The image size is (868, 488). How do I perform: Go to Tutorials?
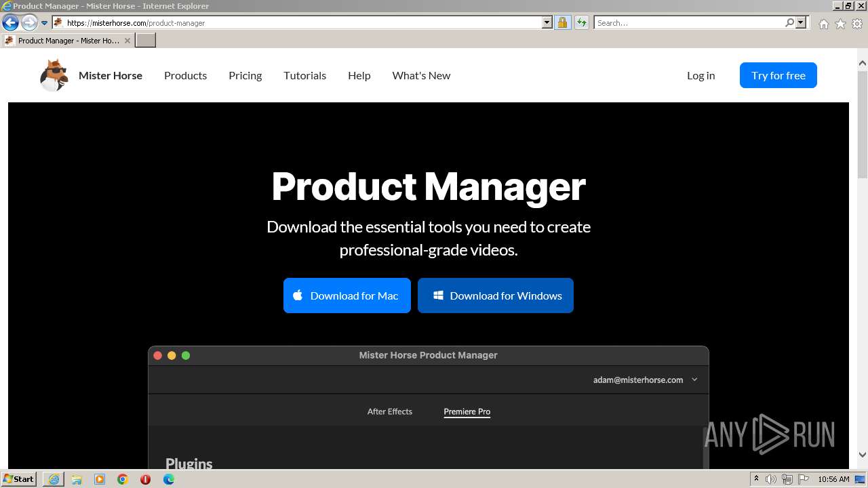click(x=304, y=75)
